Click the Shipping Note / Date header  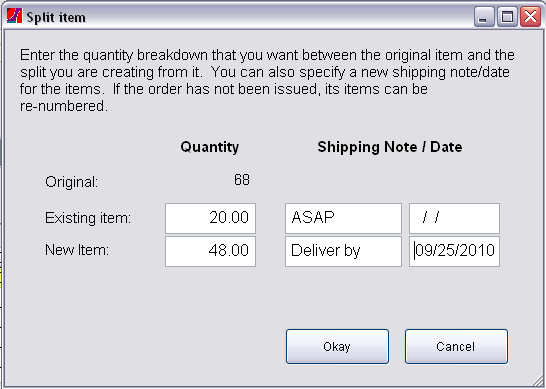point(390,147)
